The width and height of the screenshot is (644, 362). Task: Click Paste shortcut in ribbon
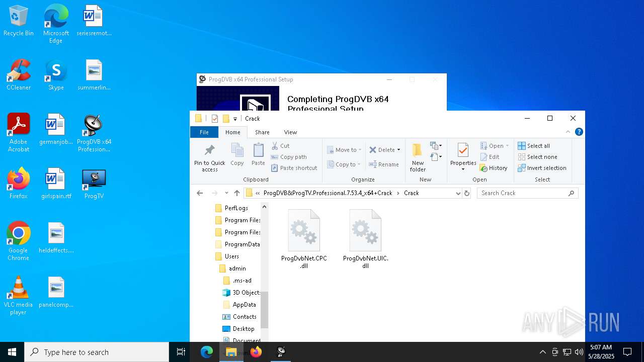pos(294,168)
